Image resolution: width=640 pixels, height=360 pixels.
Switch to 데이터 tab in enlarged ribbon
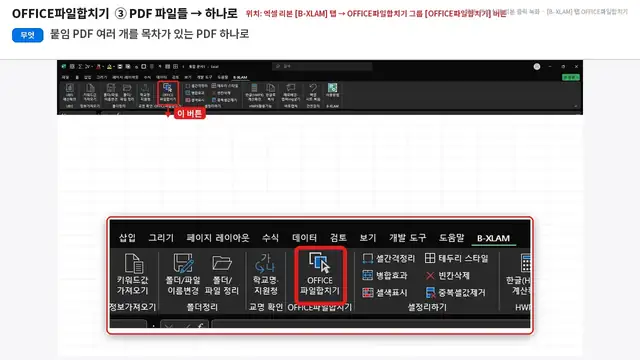click(304, 238)
